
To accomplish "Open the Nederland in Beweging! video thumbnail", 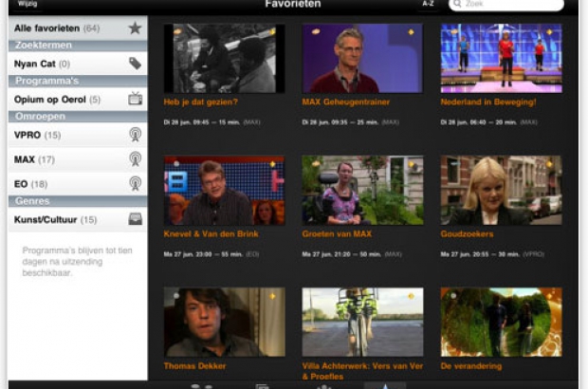I will tap(501, 58).
